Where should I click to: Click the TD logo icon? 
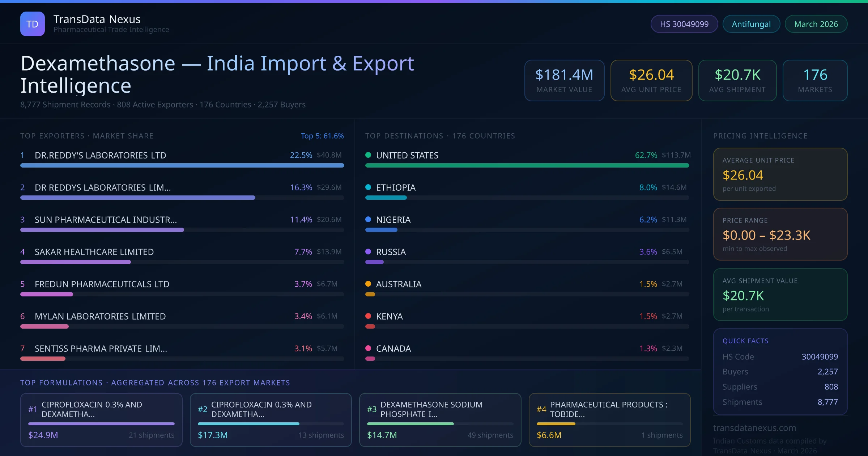click(33, 24)
